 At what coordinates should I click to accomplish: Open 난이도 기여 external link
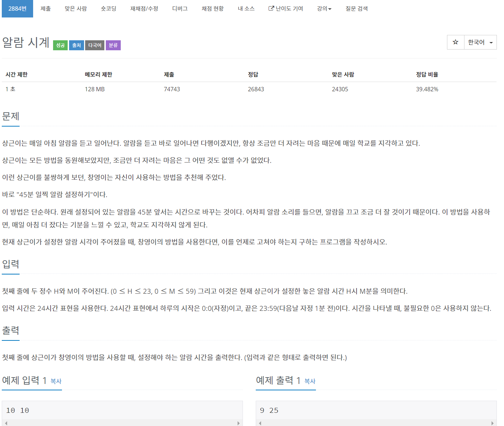(286, 9)
